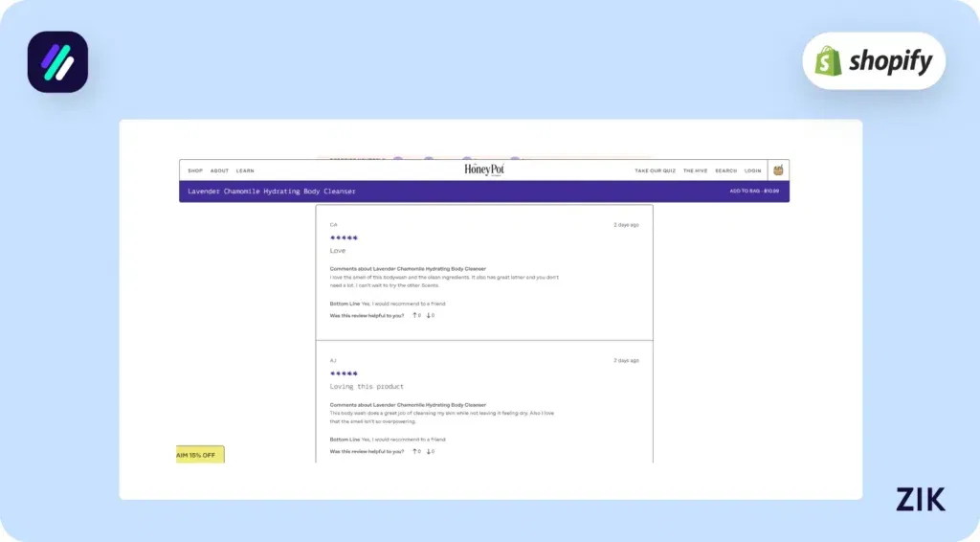Click the 'Loving this product' review title
This screenshot has height=542, width=980.
[x=367, y=387]
